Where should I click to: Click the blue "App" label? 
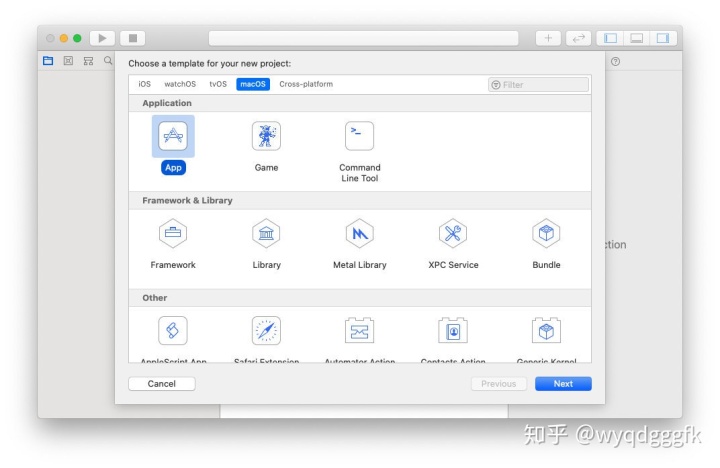[173, 168]
